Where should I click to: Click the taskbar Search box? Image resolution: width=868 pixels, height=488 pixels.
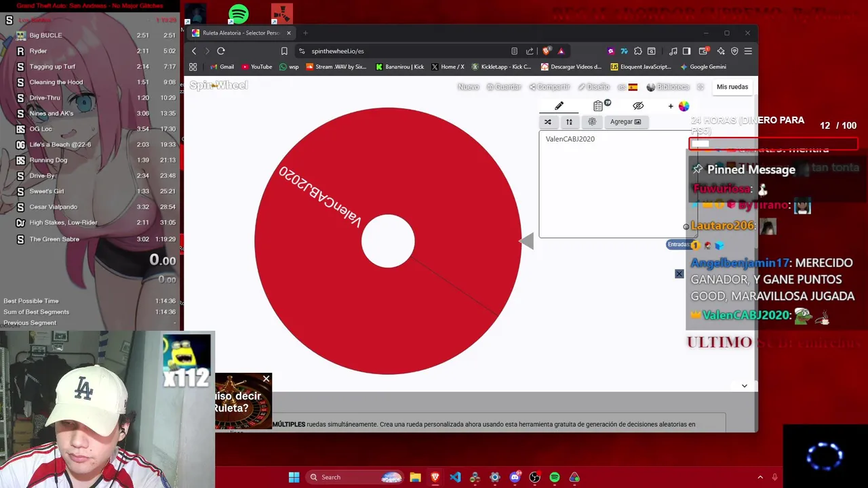[x=354, y=477]
